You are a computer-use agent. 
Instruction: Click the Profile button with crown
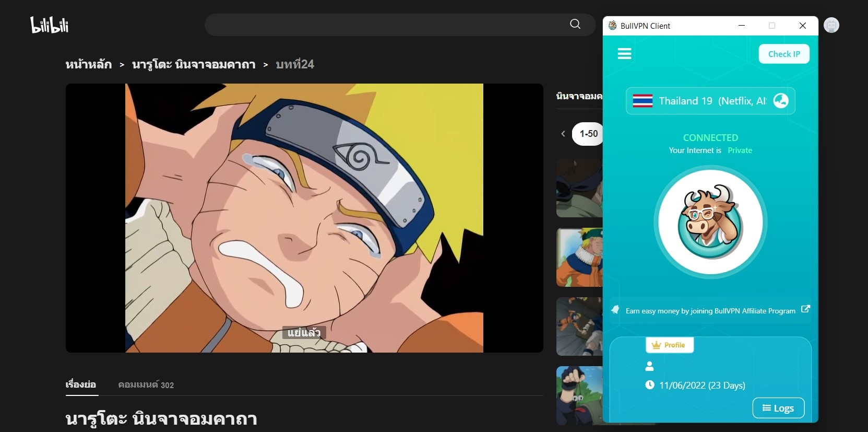tap(669, 345)
